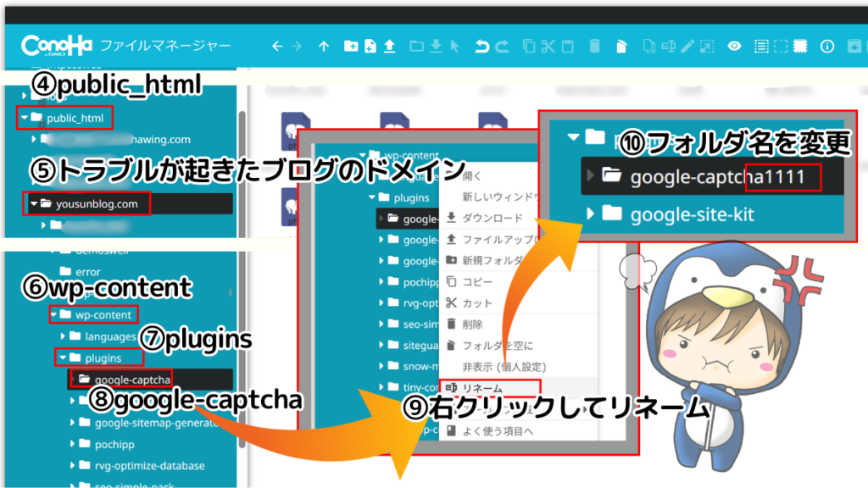
Task: Select pochipp folder in main folder tree
Action: click(x=114, y=444)
